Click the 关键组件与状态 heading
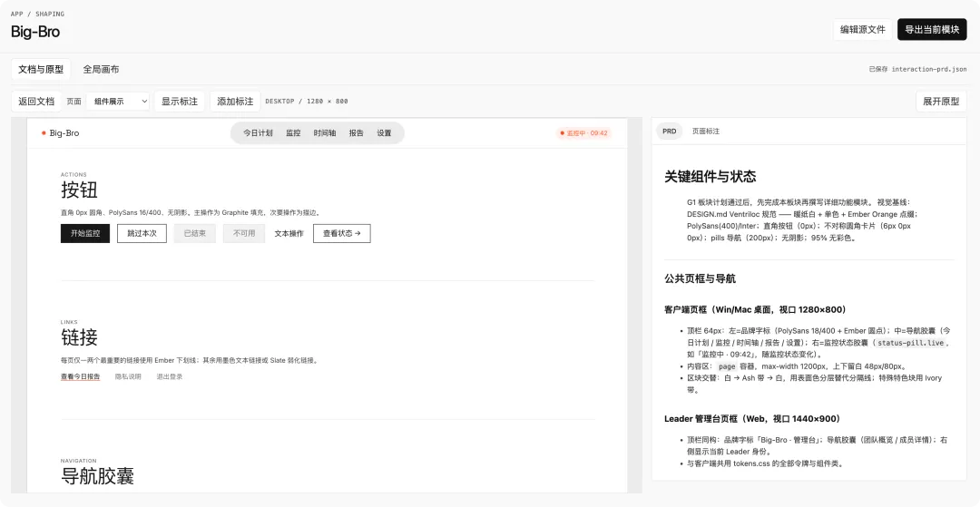 coord(710,177)
